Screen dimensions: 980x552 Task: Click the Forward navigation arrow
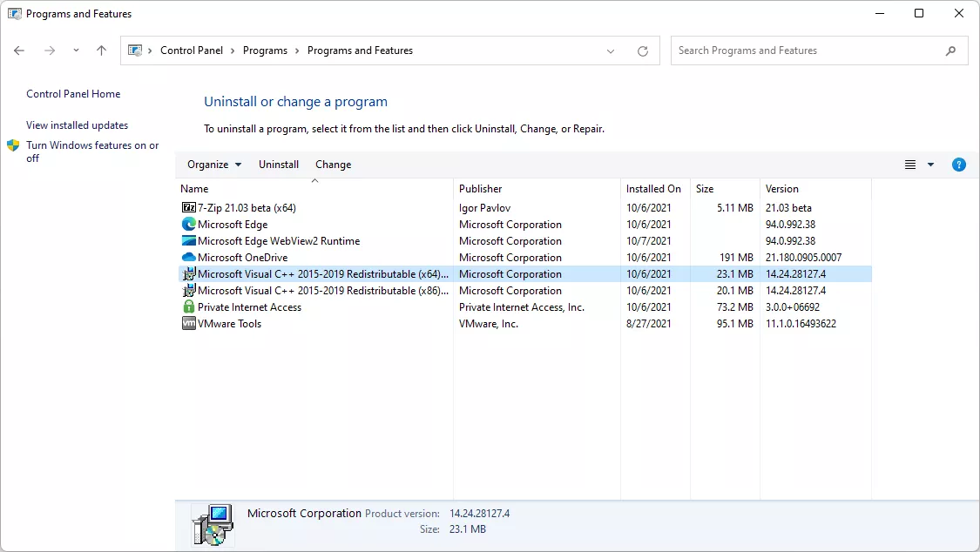[x=50, y=50]
